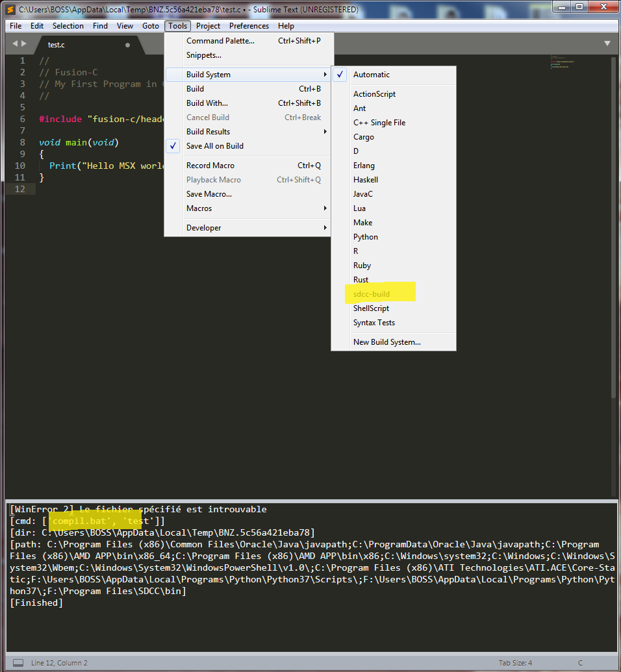Image resolution: width=621 pixels, height=672 pixels.
Task: Select C++ Single File build system
Action: click(394, 123)
